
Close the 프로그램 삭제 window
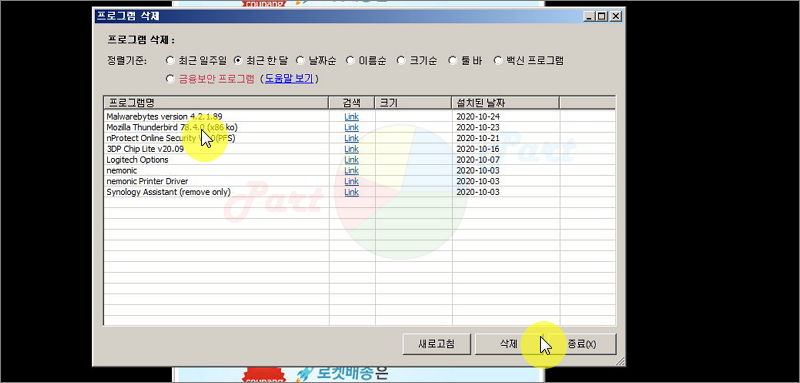pyautogui.click(x=616, y=16)
